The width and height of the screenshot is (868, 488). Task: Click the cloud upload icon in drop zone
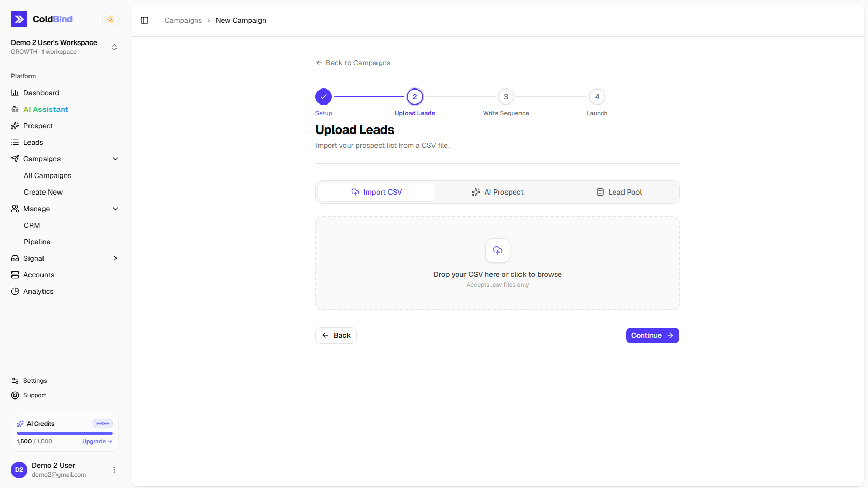(x=498, y=250)
